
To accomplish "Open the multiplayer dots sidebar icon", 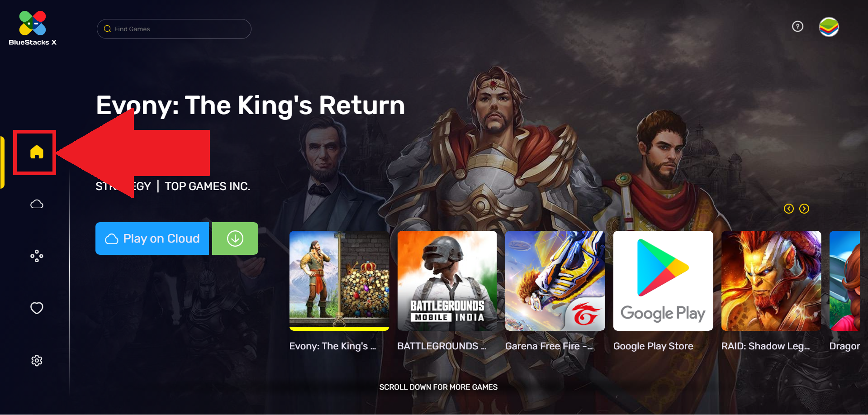I will (x=37, y=256).
